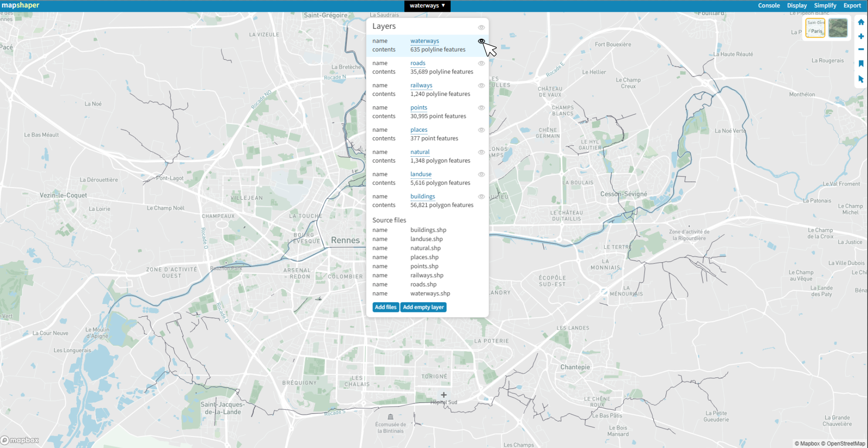The image size is (868, 448).
Task: Select the arrow pointer inspection tool
Action: pyautogui.click(x=861, y=79)
